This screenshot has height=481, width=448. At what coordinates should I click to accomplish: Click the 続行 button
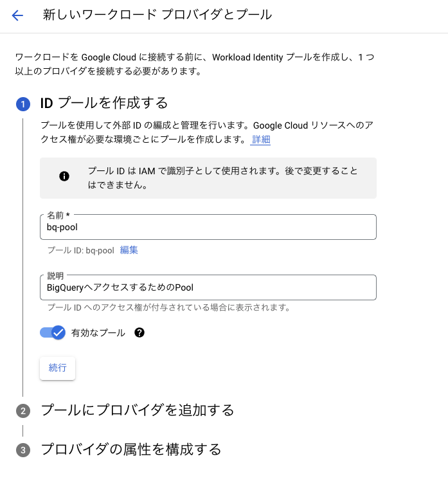57,368
